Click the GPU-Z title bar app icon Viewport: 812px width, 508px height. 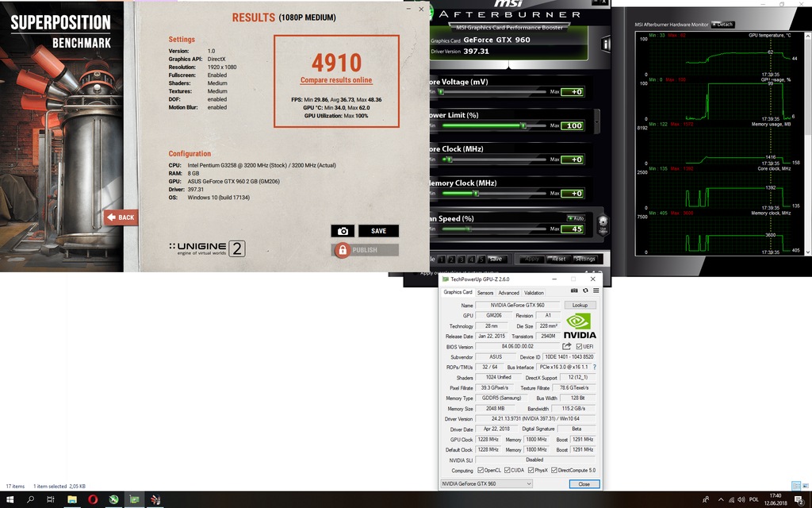pyautogui.click(x=446, y=279)
